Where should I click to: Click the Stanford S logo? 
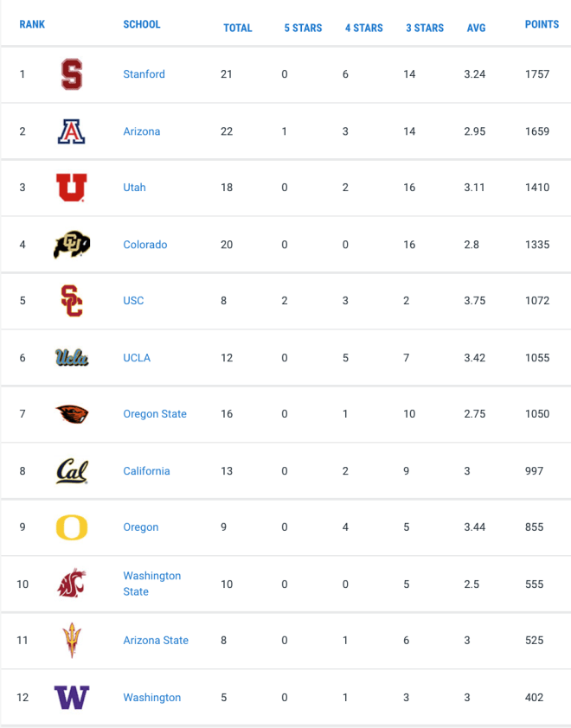point(72,74)
